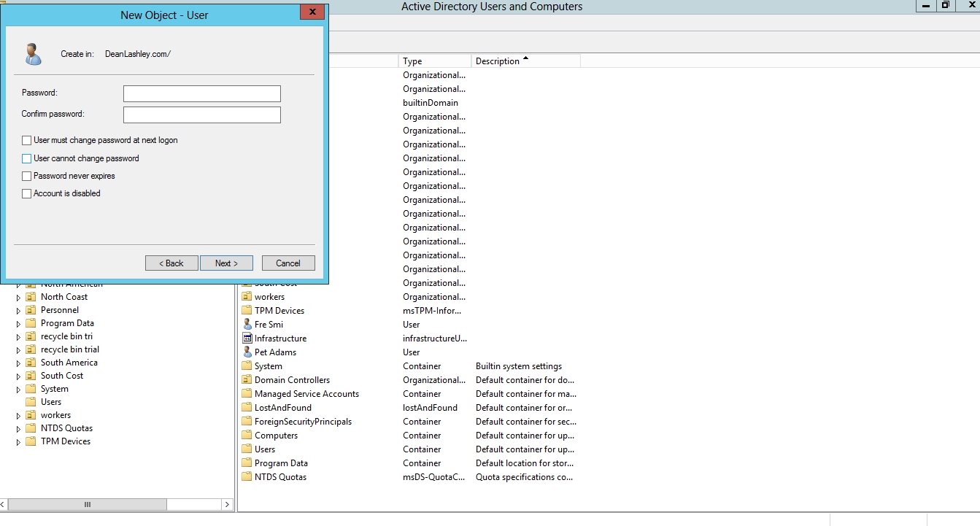Click the Back button in dialog

point(171,263)
